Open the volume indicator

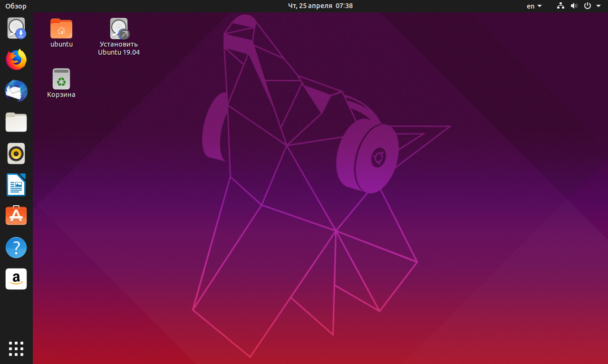(574, 6)
